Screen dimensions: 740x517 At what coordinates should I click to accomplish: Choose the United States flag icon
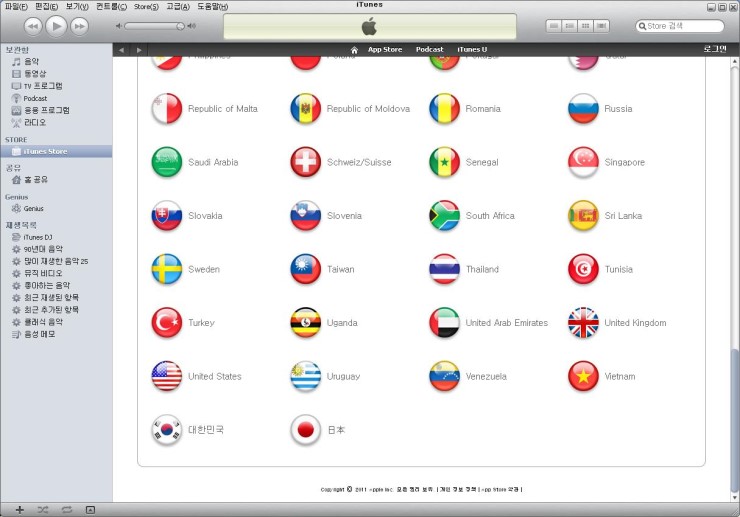[167, 376]
